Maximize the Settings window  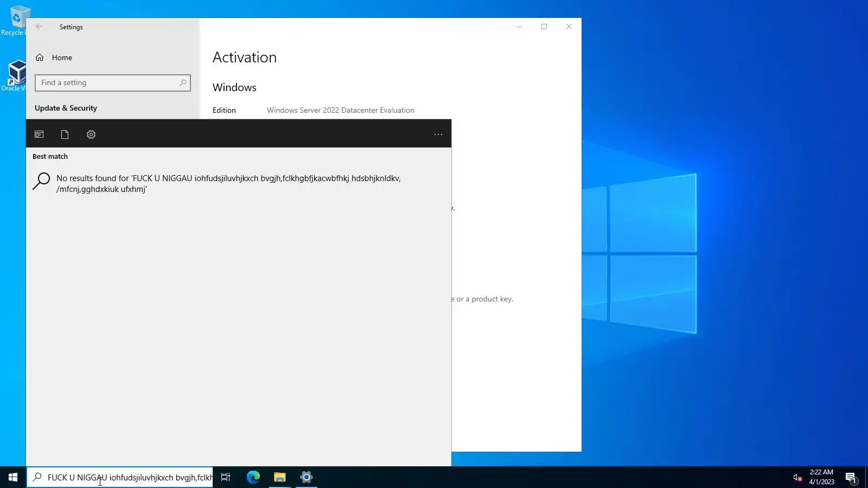(544, 27)
